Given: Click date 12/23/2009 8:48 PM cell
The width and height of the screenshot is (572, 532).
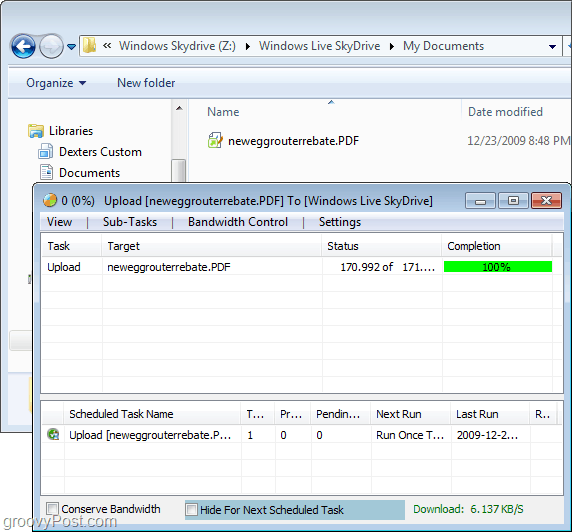Looking at the screenshot, I should coord(518,141).
